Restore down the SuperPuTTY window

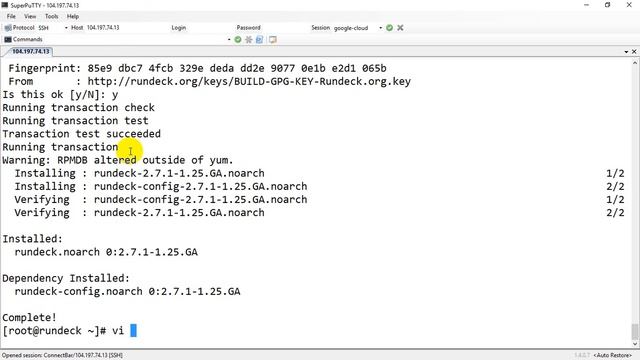(x=608, y=5)
